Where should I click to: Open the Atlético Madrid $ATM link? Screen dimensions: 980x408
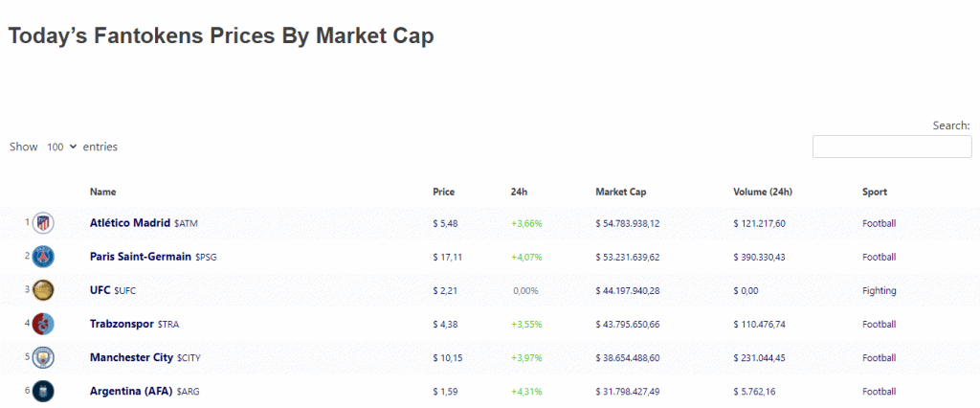(144, 223)
